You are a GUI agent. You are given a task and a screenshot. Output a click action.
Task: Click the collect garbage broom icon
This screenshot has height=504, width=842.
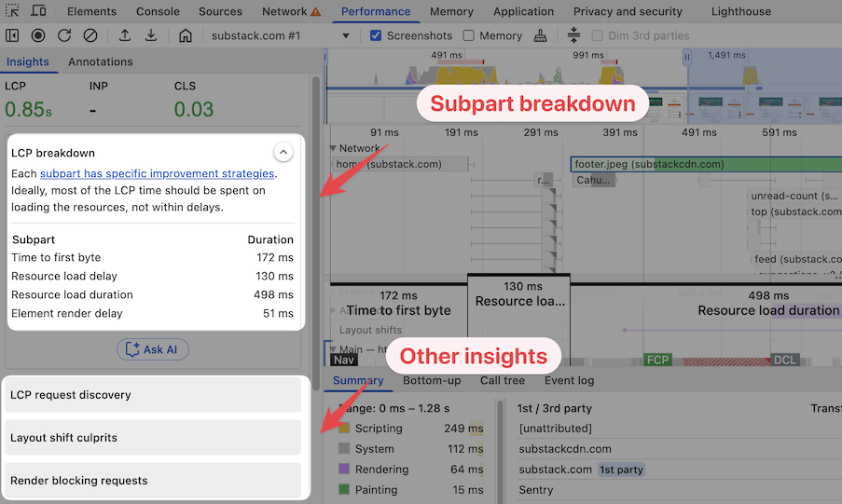point(541,35)
